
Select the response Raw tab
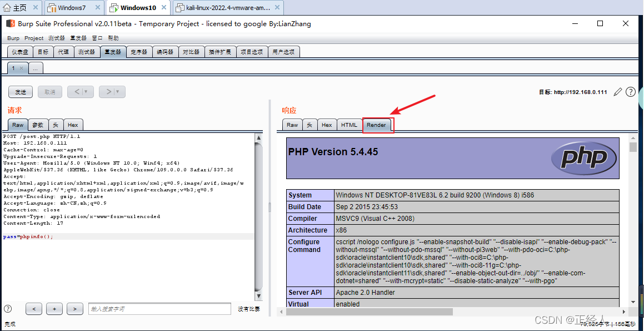pos(292,125)
